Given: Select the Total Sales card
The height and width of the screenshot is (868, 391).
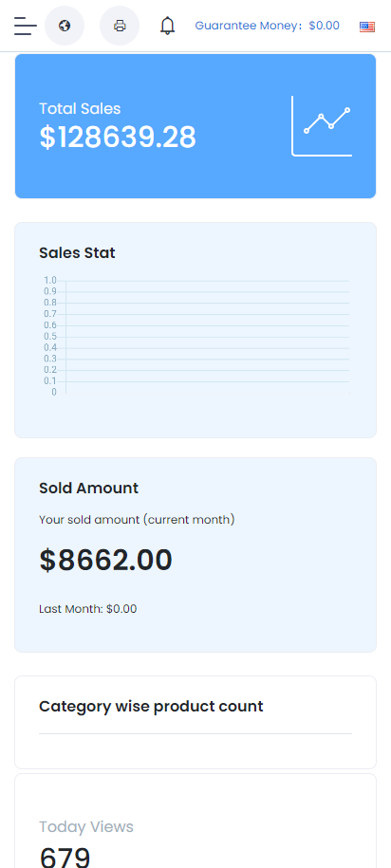Looking at the screenshot, I should point(195,126).
